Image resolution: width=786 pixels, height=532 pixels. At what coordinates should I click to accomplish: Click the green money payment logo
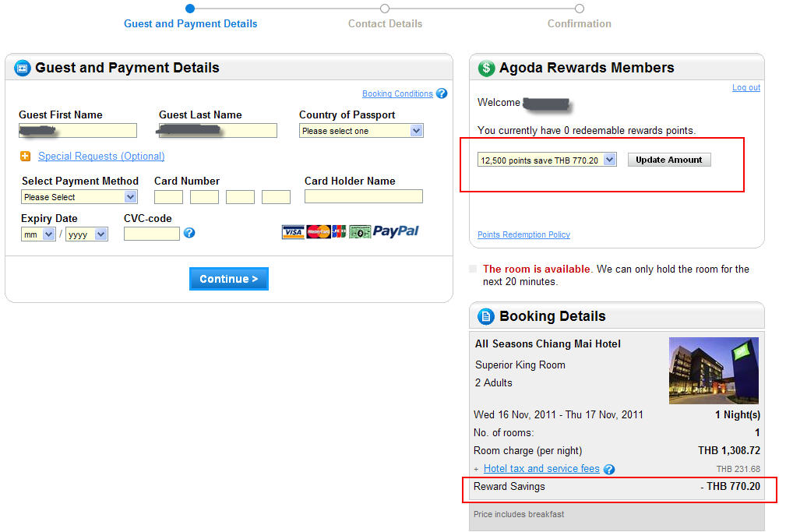[360, 231]
